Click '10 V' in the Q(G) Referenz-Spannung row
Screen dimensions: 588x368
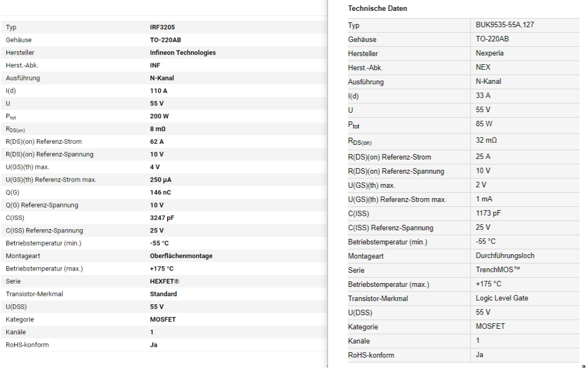156,205
